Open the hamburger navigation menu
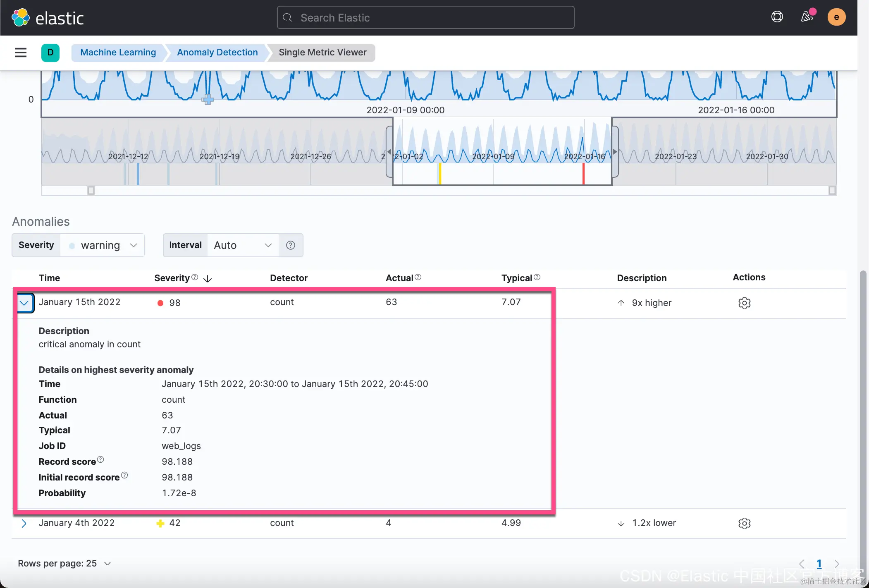 coord(21,53)
